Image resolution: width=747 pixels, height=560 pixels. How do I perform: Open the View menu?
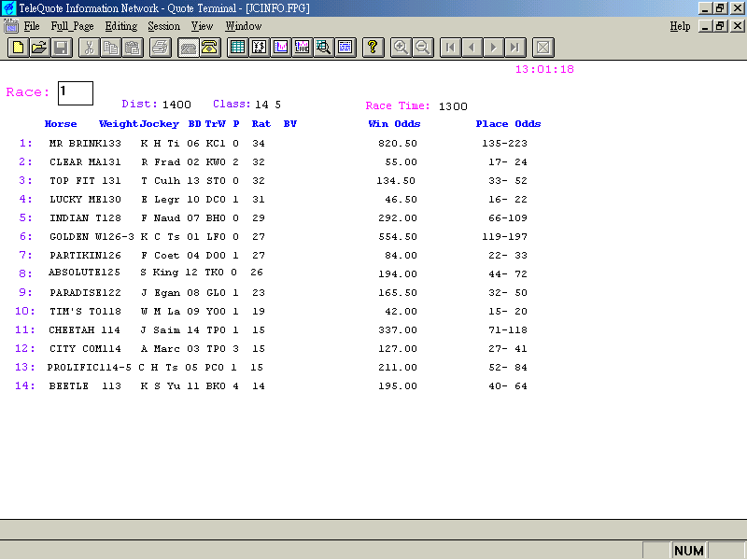[x=202, y=26]
